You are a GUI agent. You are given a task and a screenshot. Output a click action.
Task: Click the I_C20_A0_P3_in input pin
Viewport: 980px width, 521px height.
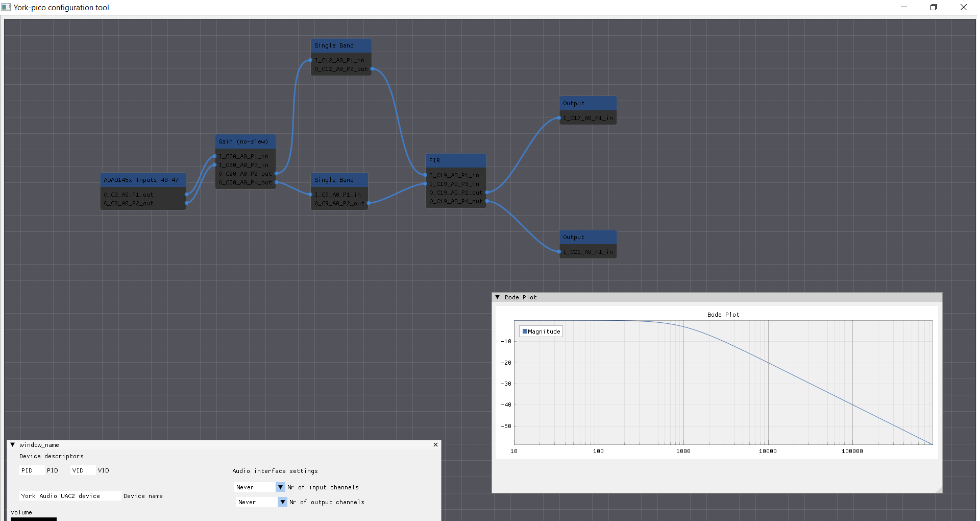[x=215, y=165]
